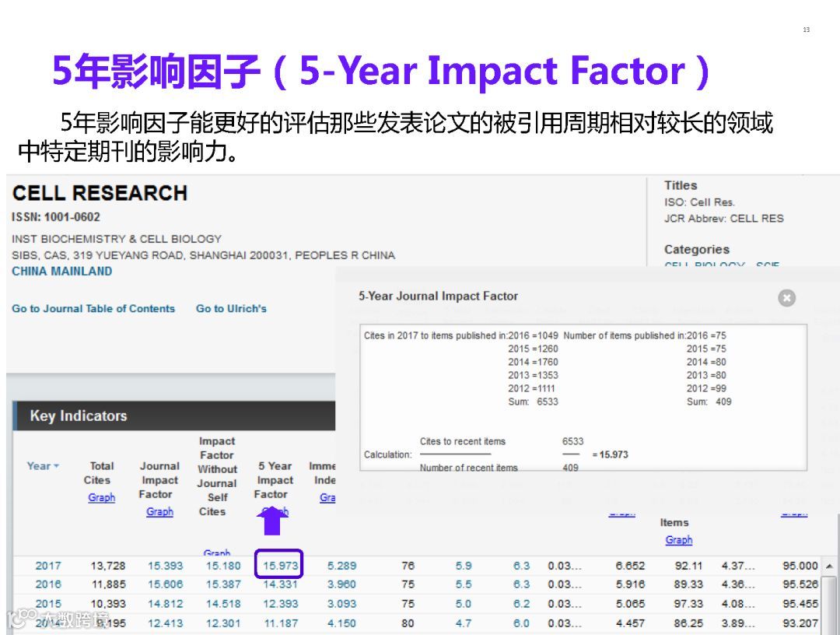Click immediacy index value 3.960
The height and width of the screenshot is (635, 840).
point(341,584)
